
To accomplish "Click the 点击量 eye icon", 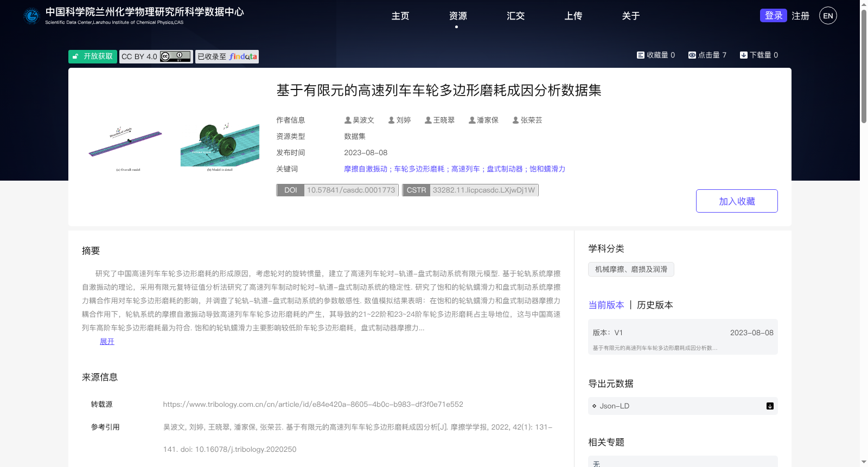I will point(692,55).
